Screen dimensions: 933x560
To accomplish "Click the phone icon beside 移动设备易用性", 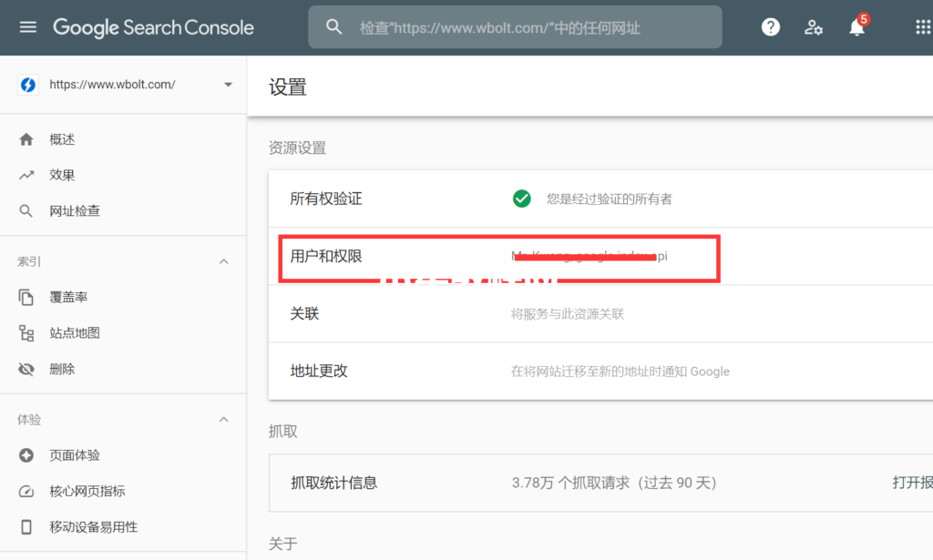I will click(26, 526).
